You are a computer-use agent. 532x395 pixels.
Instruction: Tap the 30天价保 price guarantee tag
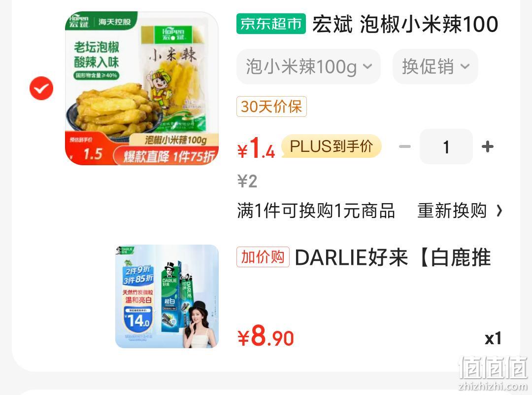(x=271, y=107)
